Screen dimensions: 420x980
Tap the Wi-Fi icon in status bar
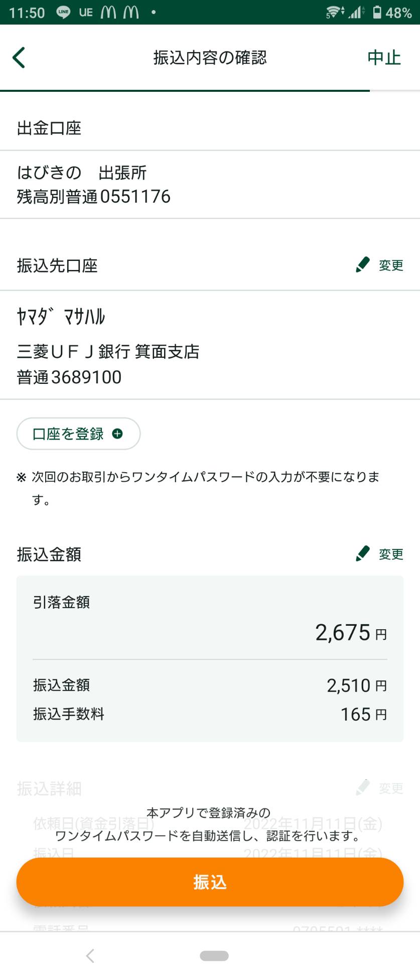click(335, 12)
